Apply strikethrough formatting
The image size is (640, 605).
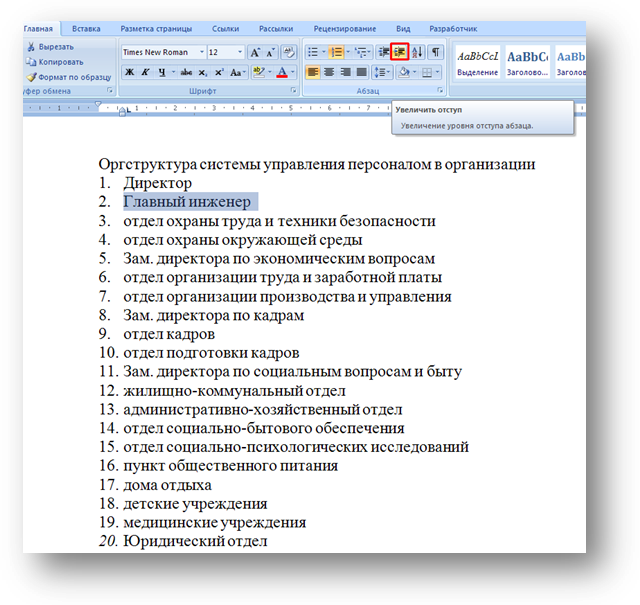tap(186, 72)
